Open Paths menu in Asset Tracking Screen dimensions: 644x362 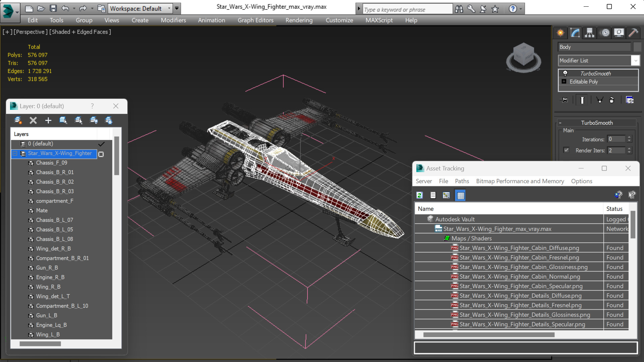click(462, 181)
